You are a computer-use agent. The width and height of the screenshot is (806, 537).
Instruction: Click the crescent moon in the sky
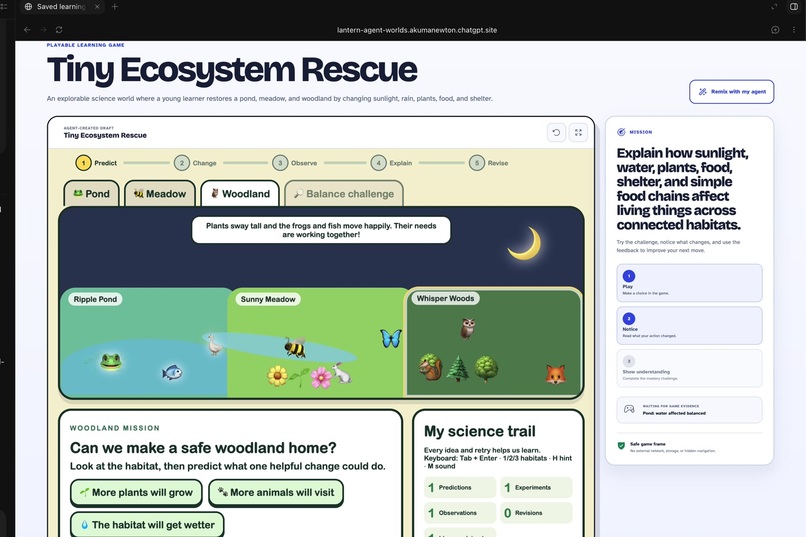[x=525, y=244]
